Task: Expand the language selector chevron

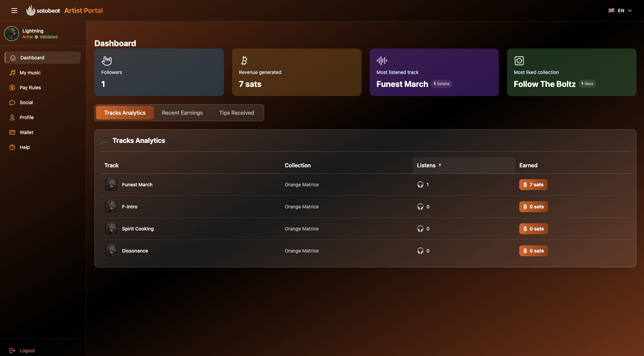Action: point(630,11)
